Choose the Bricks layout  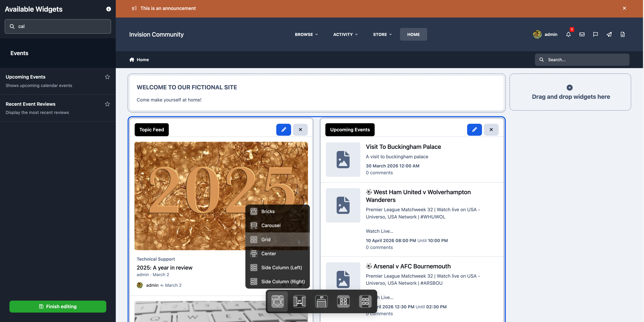click(x=277, y=211)
